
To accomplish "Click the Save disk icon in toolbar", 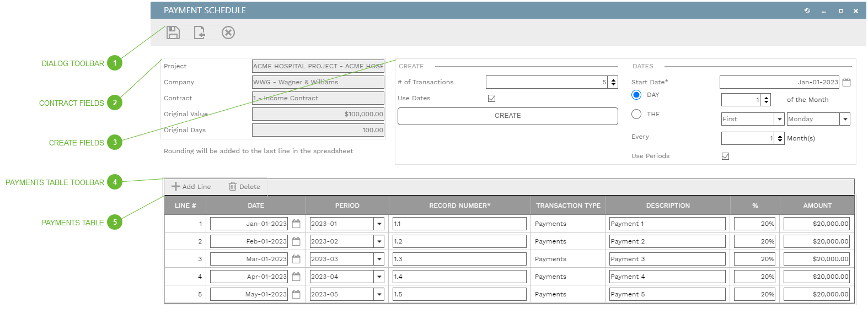I will 173,33.
